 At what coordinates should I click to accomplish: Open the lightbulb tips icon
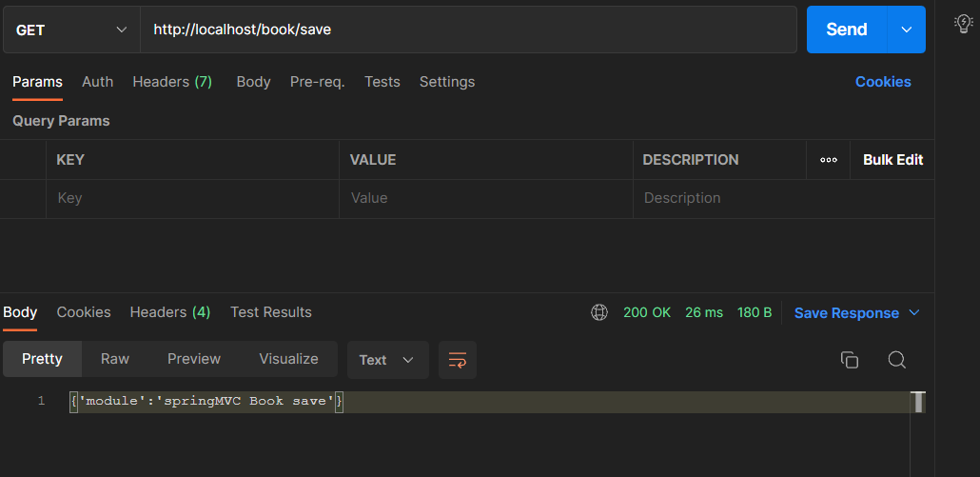point(963,25)
